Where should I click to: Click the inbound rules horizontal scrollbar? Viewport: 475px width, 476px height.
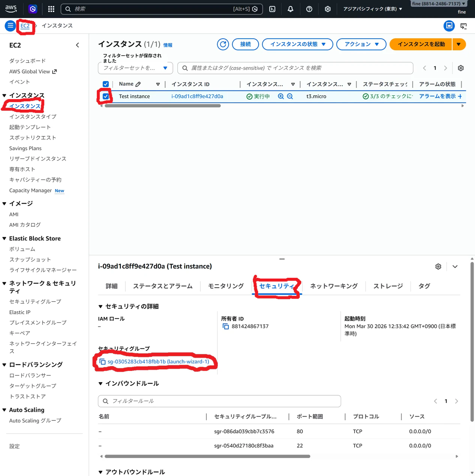207,456
